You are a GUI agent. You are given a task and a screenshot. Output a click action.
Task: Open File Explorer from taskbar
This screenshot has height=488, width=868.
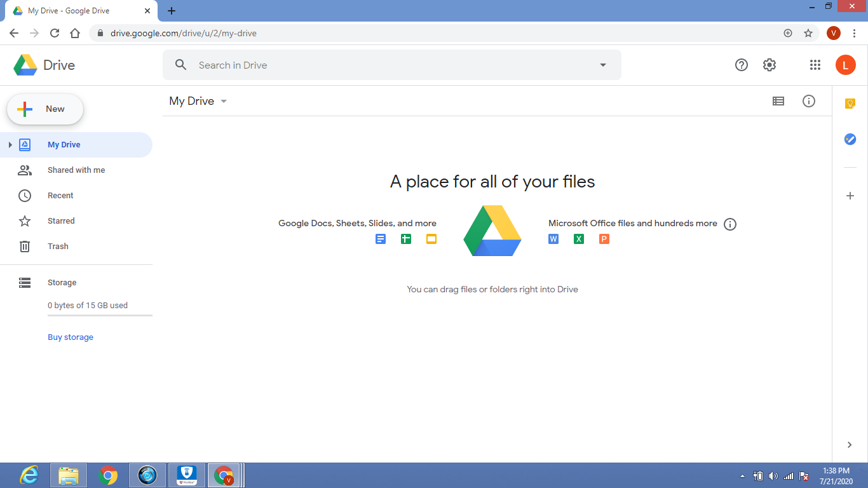pyautogui.click(x=69, y=475)
